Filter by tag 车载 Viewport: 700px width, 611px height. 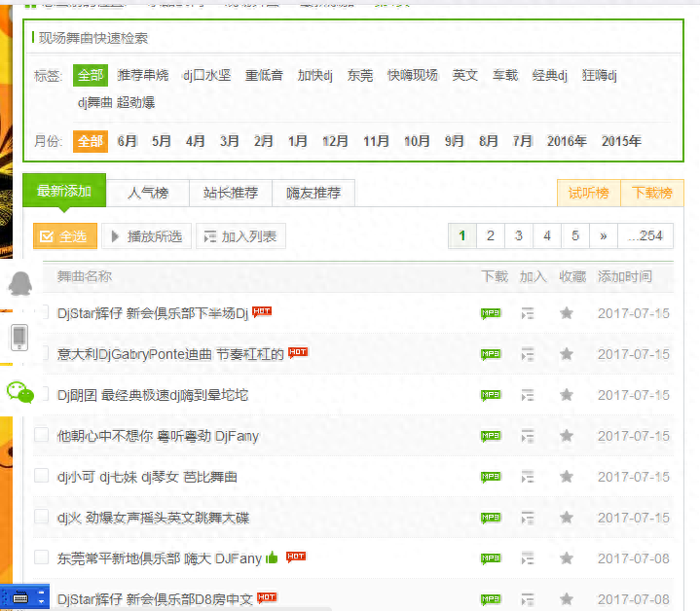[x=505, y=75]
